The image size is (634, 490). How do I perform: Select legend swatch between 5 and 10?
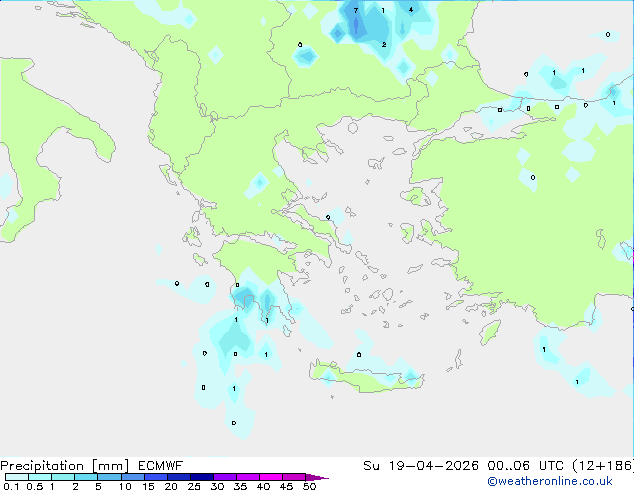109,477
